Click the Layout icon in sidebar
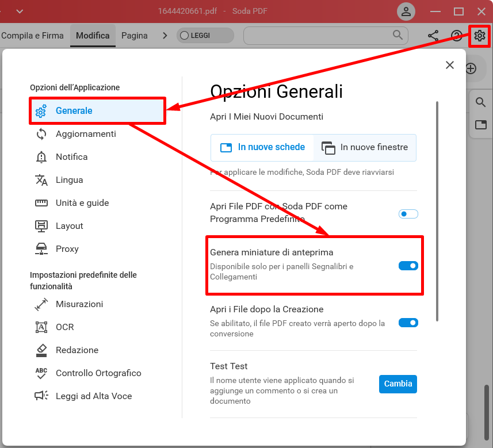Viewport: 493px width, 448px height. pos(41,226)
